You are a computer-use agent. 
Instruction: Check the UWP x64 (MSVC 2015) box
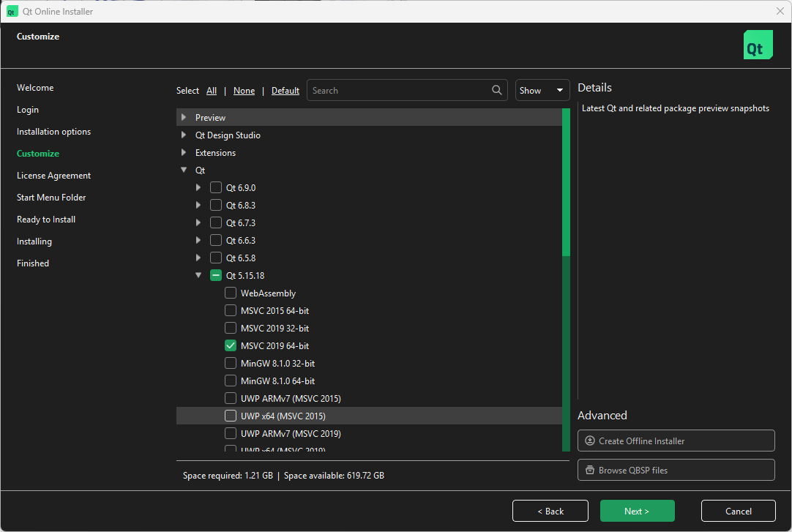point(231,416)
